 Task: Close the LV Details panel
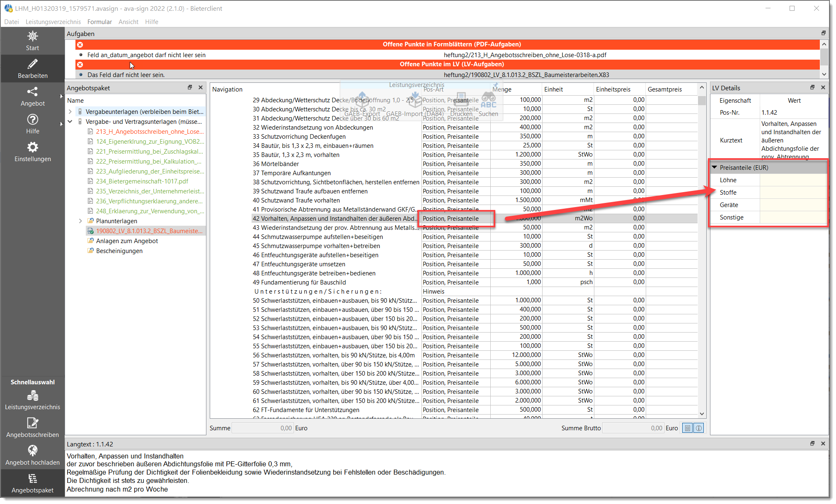pyautogui.click(x=823, y=87)
